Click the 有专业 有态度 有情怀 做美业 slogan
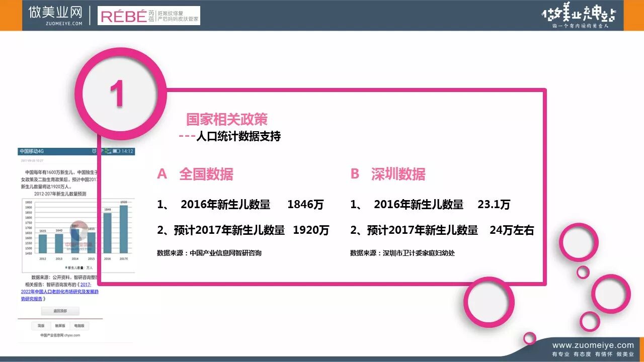This screenshot has height=362, width=644. (x=593, y=354)
